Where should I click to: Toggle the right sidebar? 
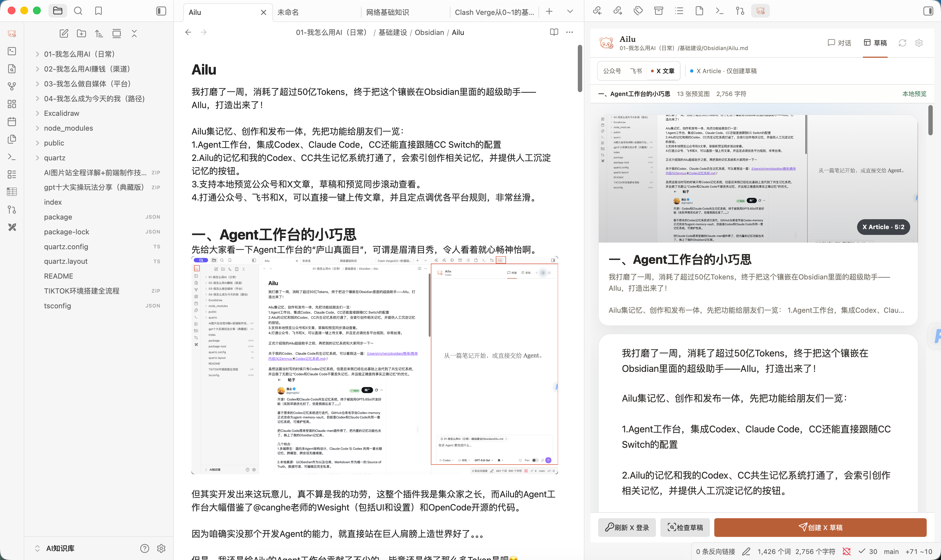pos(928,11)
